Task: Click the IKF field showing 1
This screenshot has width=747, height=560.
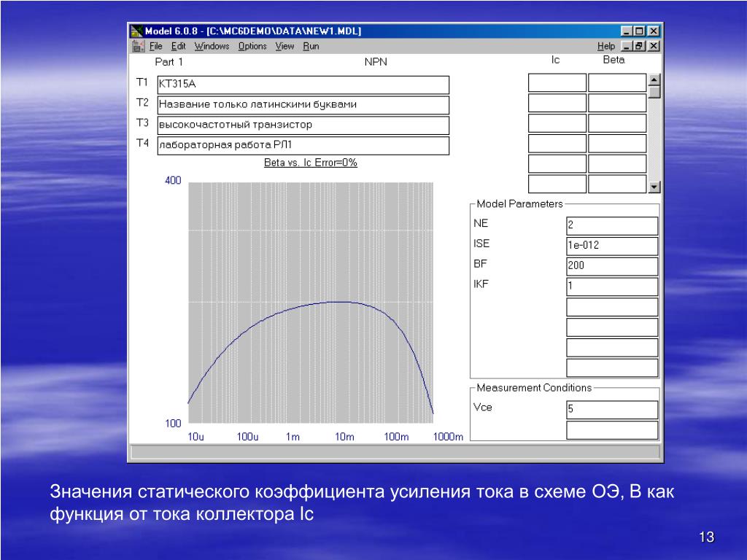Action: point(612,287)
